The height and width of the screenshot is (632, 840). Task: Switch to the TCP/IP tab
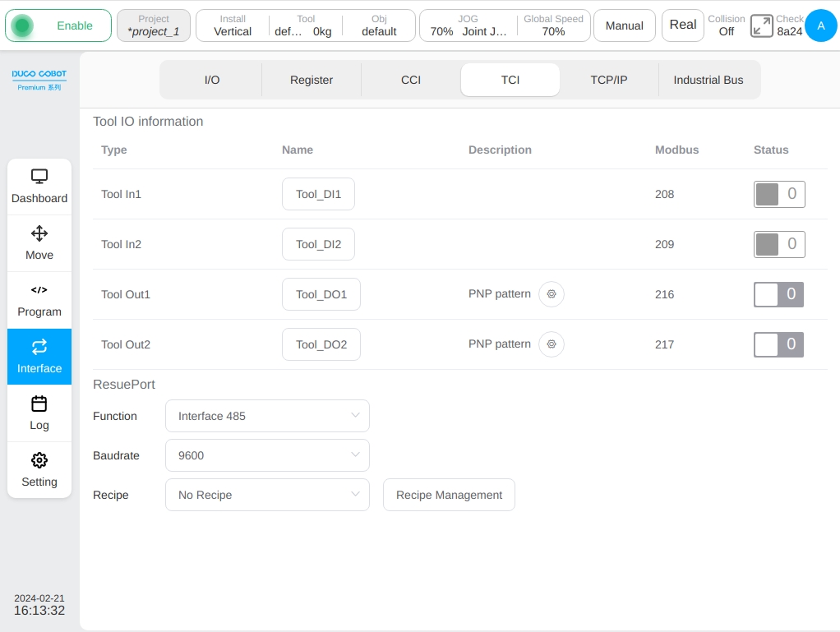pyautogui.click(x=609, y=80)
